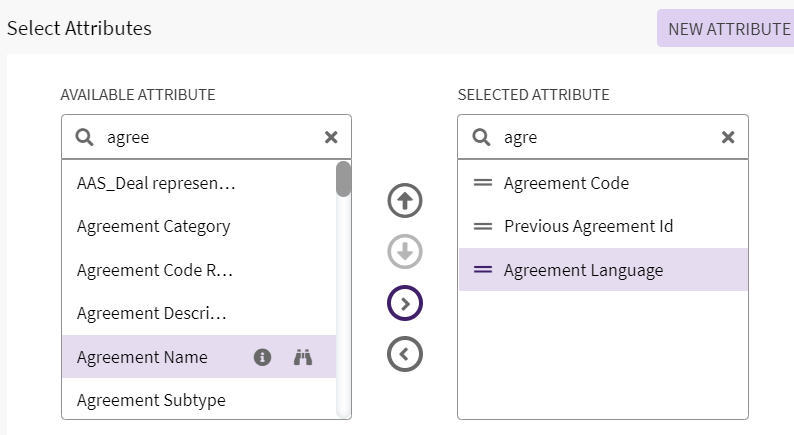Select the Agreement Descri… attribute
Image resolution: width=794 pixels, height=435 pixels.
click(152, 313)
